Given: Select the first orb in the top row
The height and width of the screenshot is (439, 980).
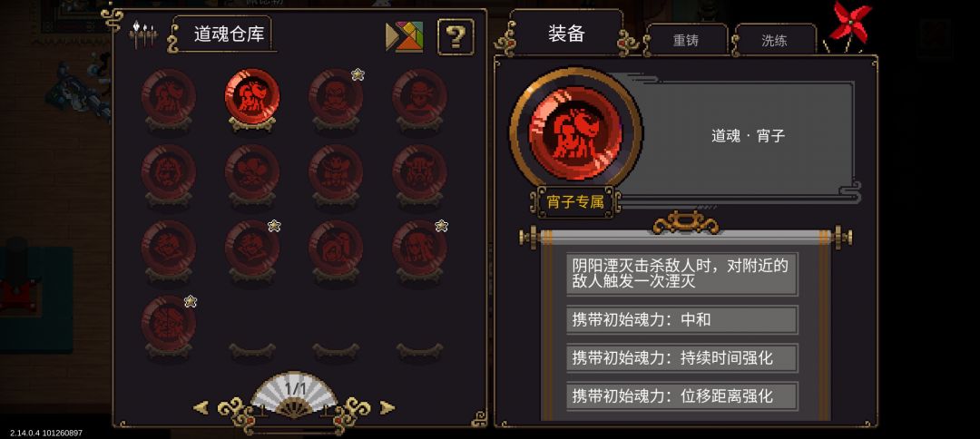Looking at the screenshot, I should pos(168,97).
